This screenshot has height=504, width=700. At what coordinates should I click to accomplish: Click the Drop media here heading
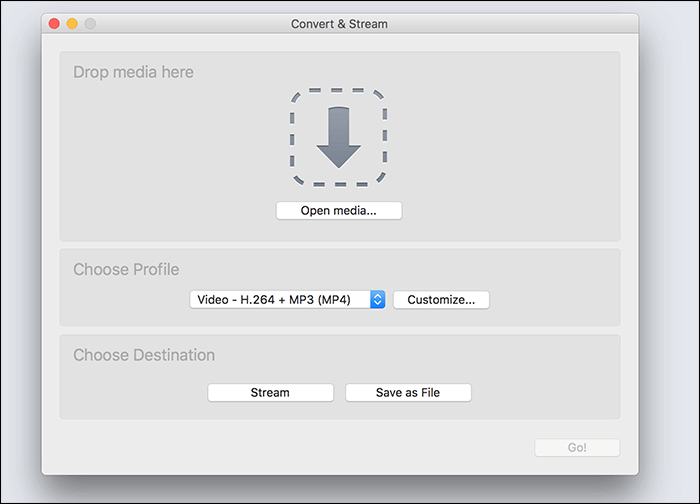click(x=133, y=72)
